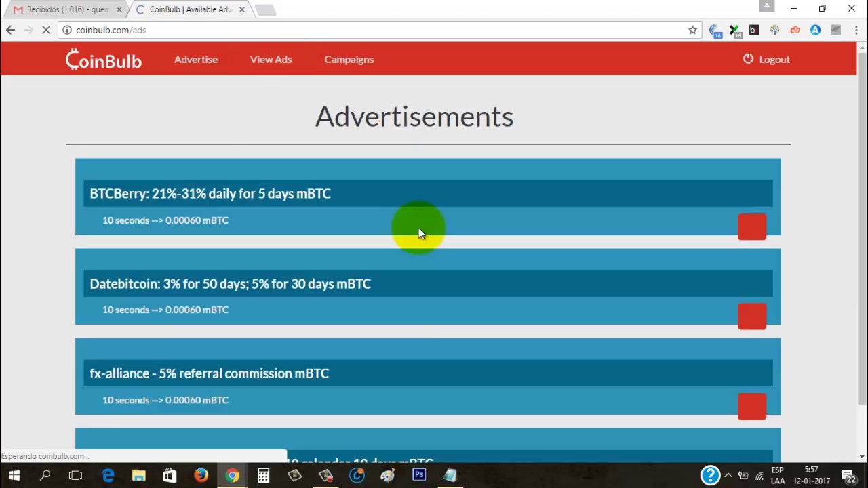
Task: Open File Explorer from the taskbar
Action: (138, 476)
